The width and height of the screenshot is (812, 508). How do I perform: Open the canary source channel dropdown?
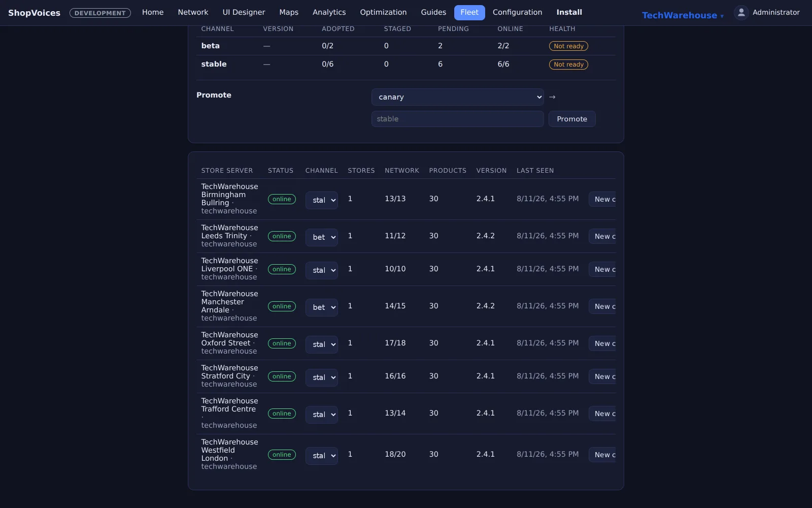(x=458, y=97)
